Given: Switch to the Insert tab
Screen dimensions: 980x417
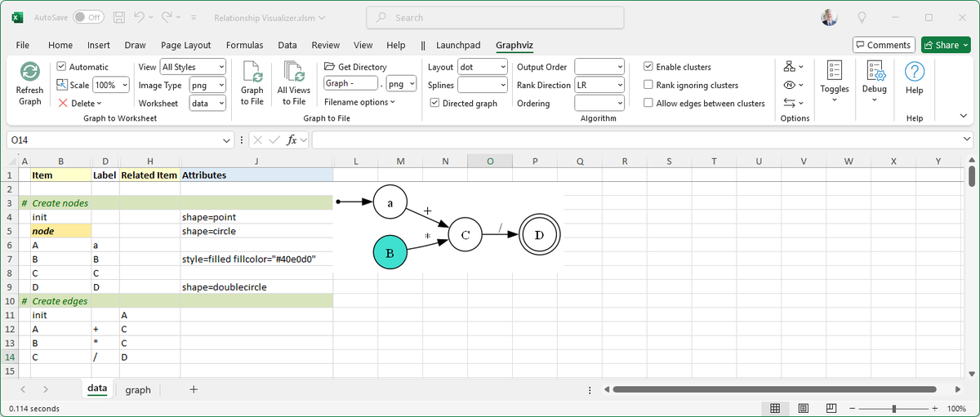Looking at the screenshot, I should tap(99, 45).
